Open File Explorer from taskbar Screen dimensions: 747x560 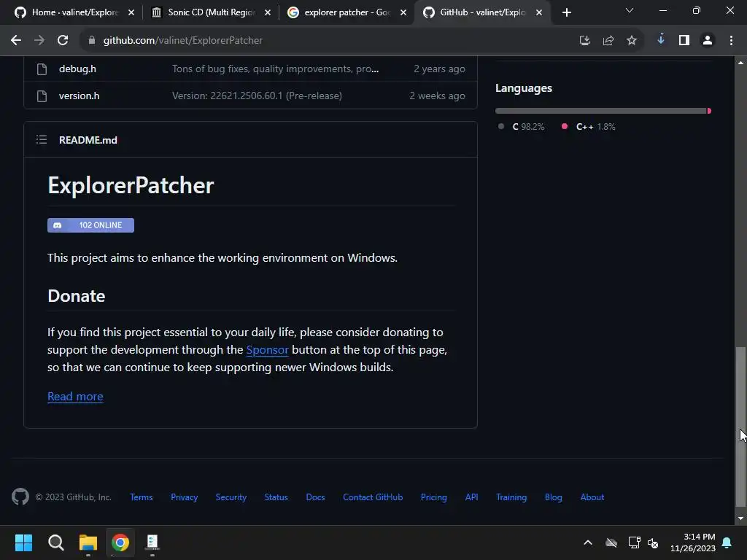[x=88, y=542]
